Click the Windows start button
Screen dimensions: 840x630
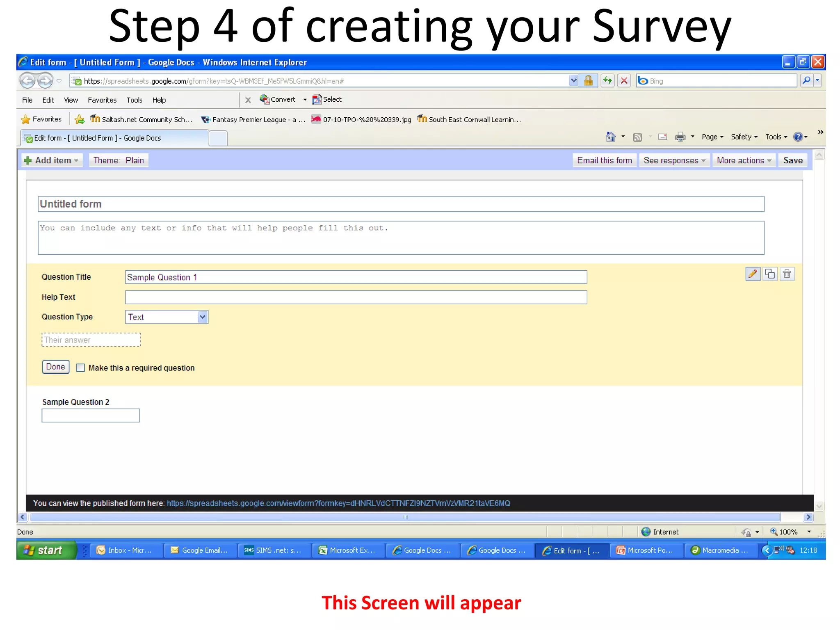pos(46,550)
